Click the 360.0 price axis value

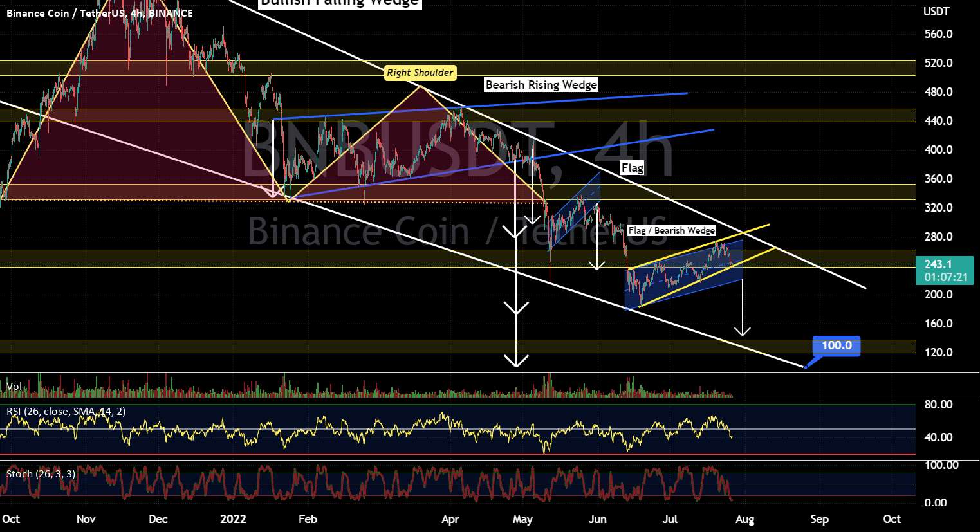click(938, 179)
